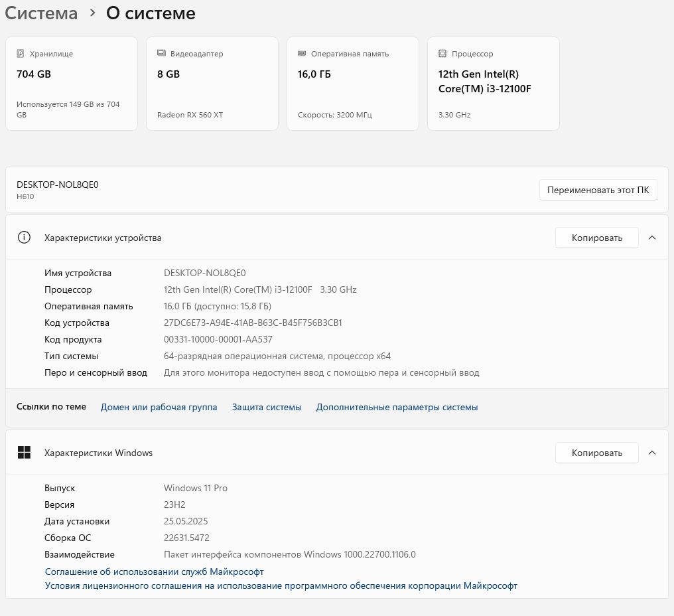This screenshot has height=616, width=674.
Task: Click product ID 00331-10000-00001-AA537
Action: (x=218, y=339)
